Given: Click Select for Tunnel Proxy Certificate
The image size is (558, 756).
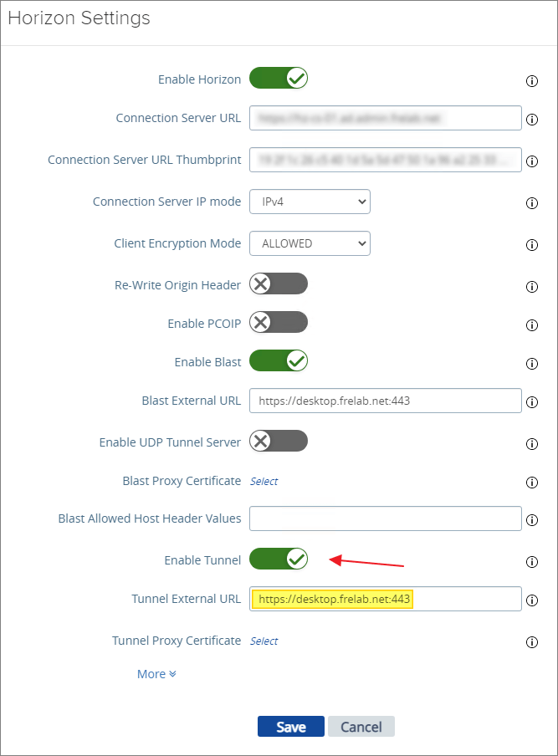Looking at the screenshot, I should (264, 641).
